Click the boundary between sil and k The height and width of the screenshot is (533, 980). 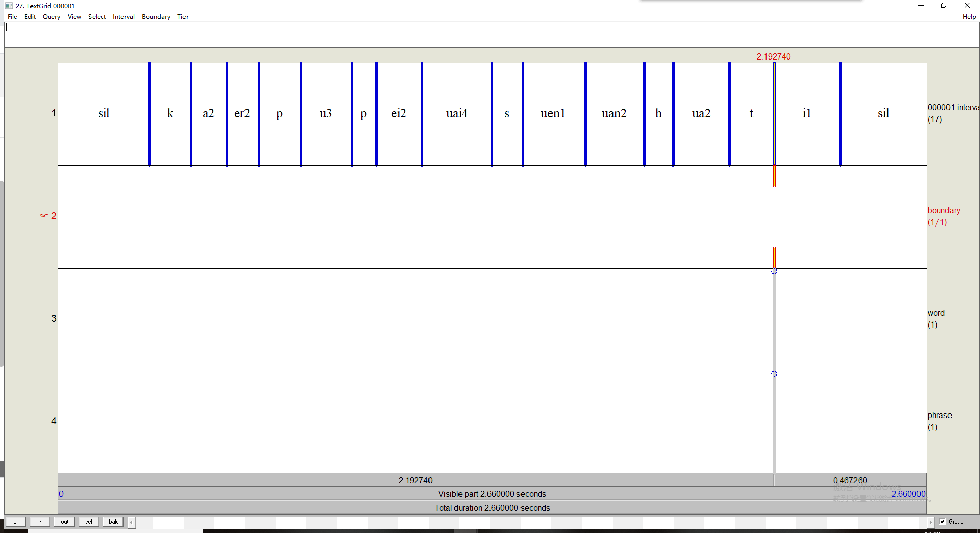coord(149,114)
